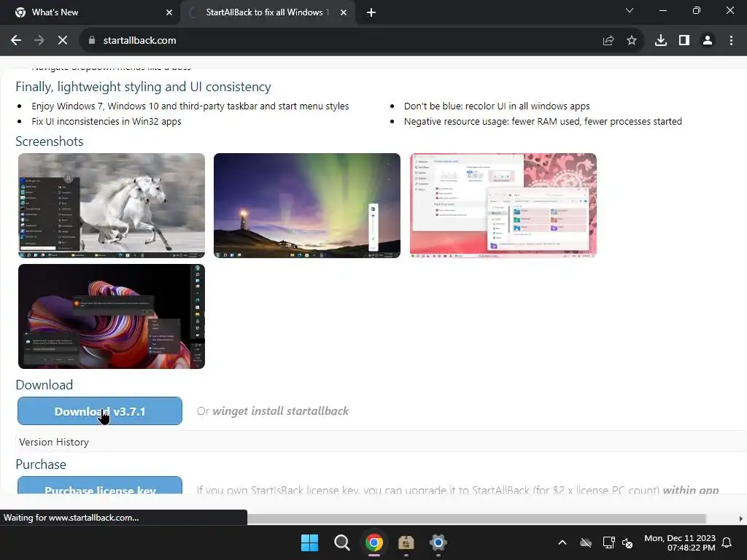Open a new browser tab
The width and height of the screenshot is (747, 560).
click(371, 12)
